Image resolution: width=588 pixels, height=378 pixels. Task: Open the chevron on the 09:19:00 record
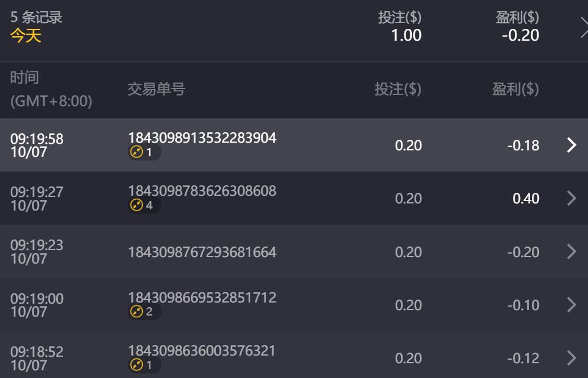(571, 305)
